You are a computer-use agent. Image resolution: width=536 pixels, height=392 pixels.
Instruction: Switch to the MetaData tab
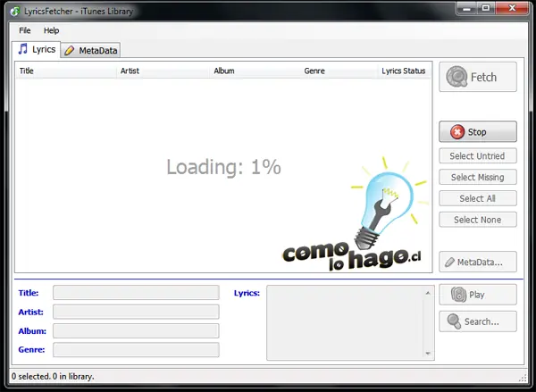tap(91, 51)
